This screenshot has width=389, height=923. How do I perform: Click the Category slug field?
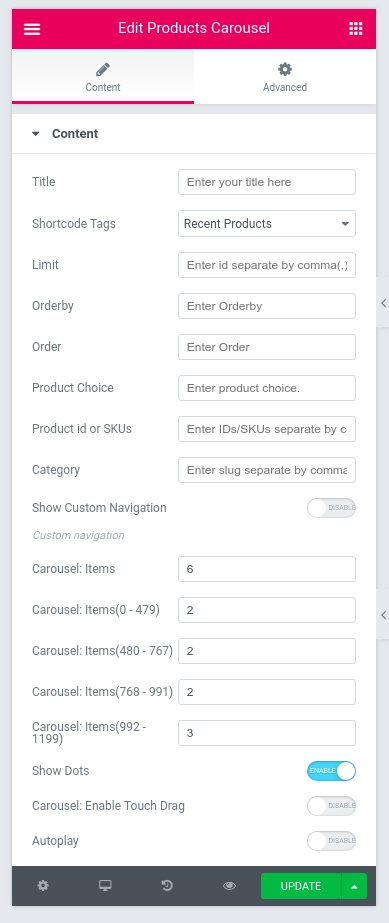click(267, 470)
